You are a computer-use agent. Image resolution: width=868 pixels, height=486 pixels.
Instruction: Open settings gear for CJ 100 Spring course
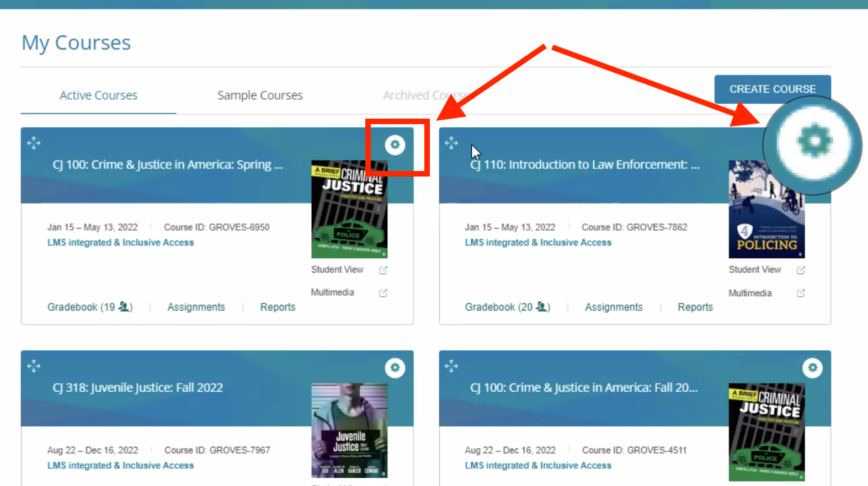[395, 145]
